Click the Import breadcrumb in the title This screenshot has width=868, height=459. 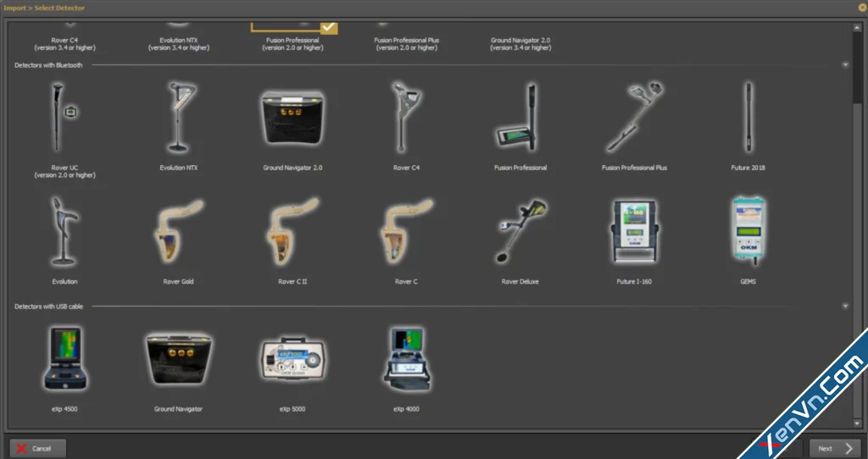tap(15, 8)
